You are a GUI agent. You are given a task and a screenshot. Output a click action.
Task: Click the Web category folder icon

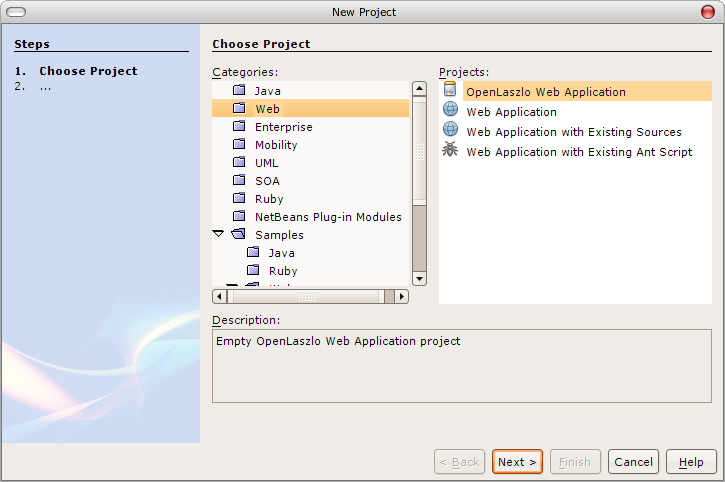(x=239, y=108)
